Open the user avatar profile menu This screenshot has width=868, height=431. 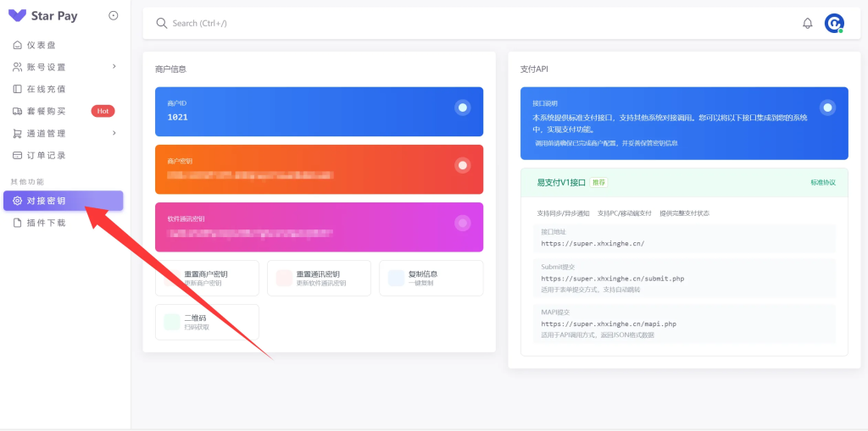[834, 23]
